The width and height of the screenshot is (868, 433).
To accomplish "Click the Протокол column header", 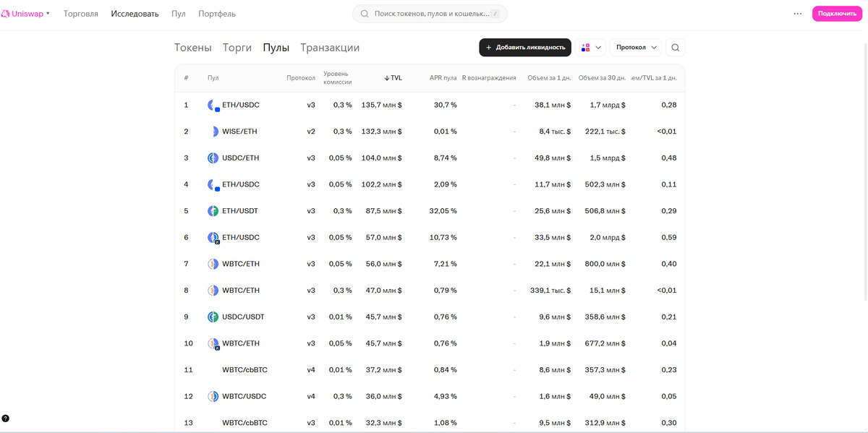I will point(301,77).
